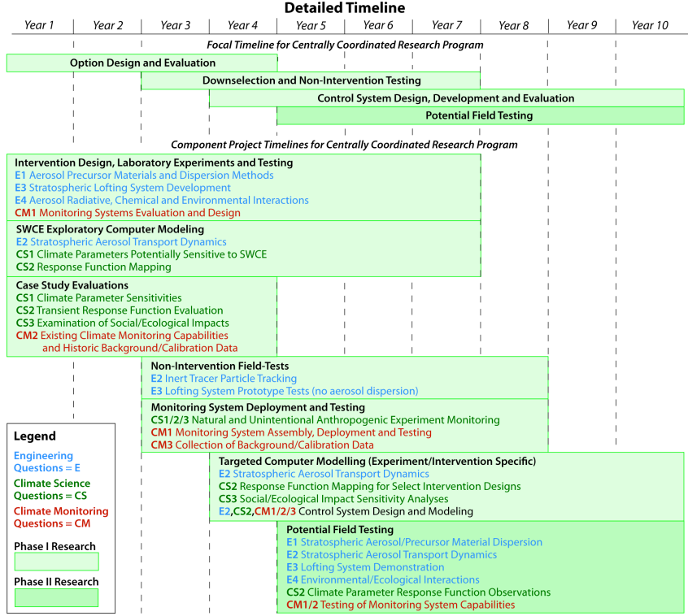Select the 'Year 1' column header

(39, 25)
